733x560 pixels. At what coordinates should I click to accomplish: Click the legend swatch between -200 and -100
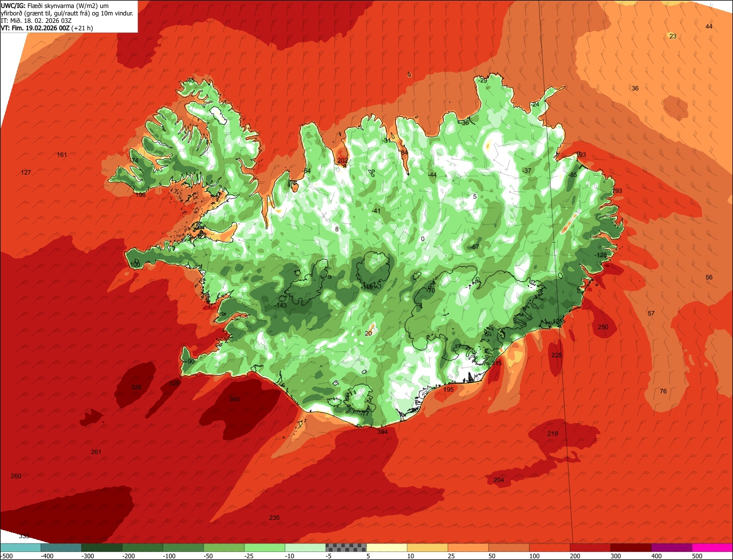[142, 547]
